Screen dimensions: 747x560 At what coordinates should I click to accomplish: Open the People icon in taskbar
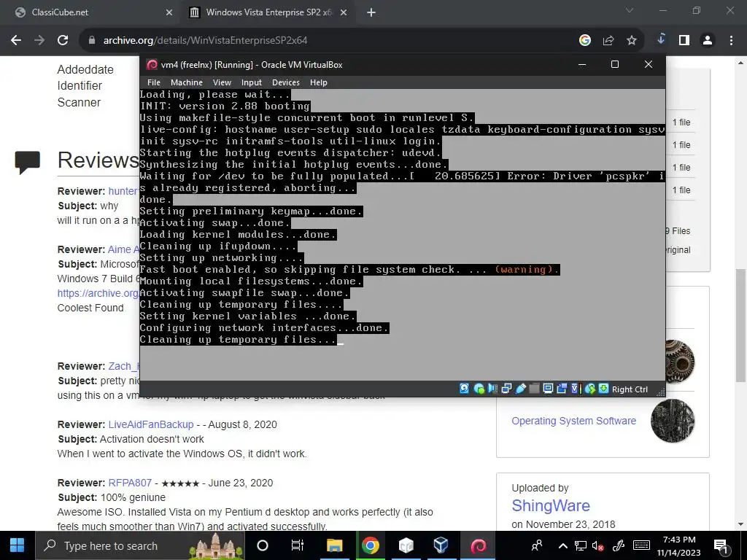click(537, 545)
